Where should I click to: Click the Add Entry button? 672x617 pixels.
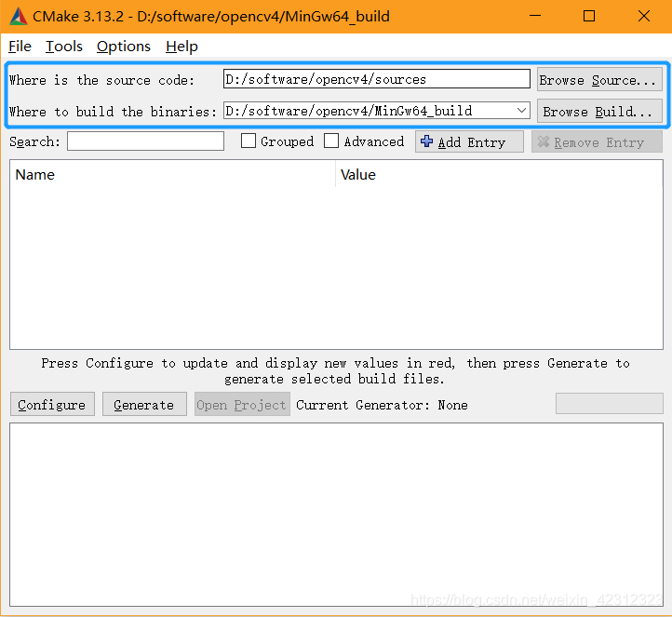pos(469,141)
